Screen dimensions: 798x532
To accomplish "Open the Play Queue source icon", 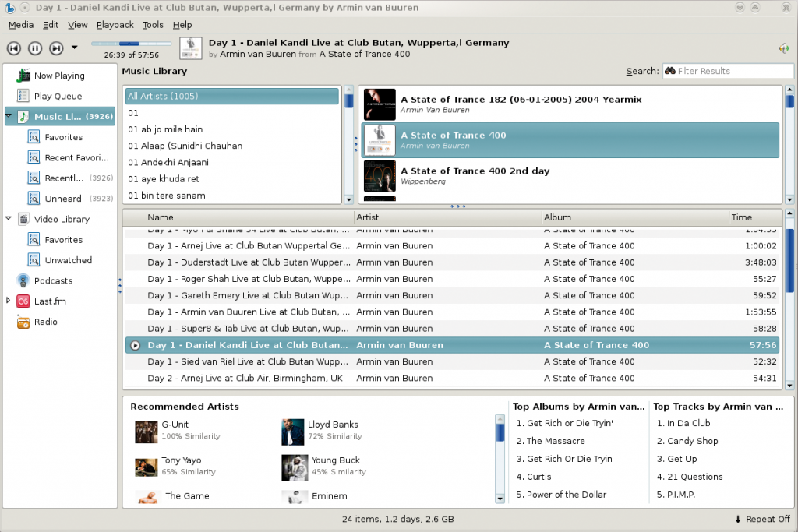I will 23,96.
